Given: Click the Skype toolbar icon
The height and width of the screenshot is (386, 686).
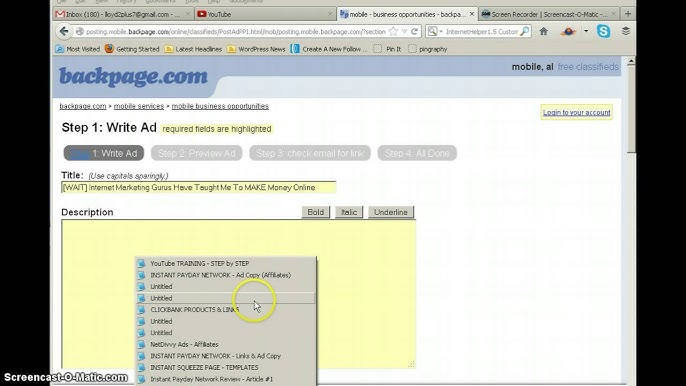Looking at the screenshot, I should (x=603, y=31).
